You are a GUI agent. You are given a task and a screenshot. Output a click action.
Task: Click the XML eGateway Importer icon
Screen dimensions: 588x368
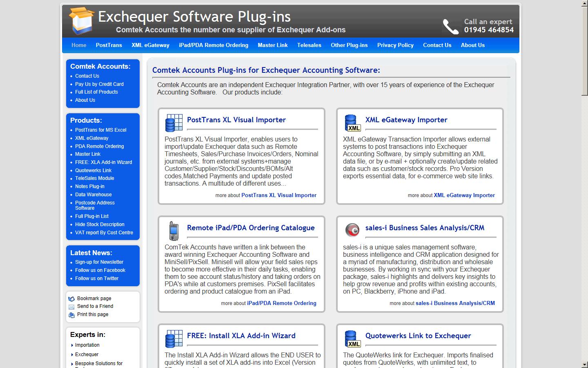click(352, 123)
